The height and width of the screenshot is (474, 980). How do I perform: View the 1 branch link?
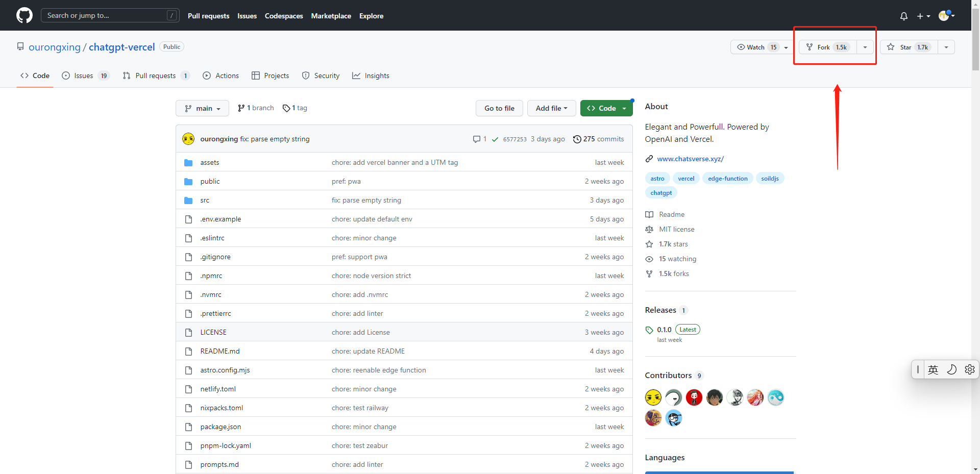tap(256, 108)
